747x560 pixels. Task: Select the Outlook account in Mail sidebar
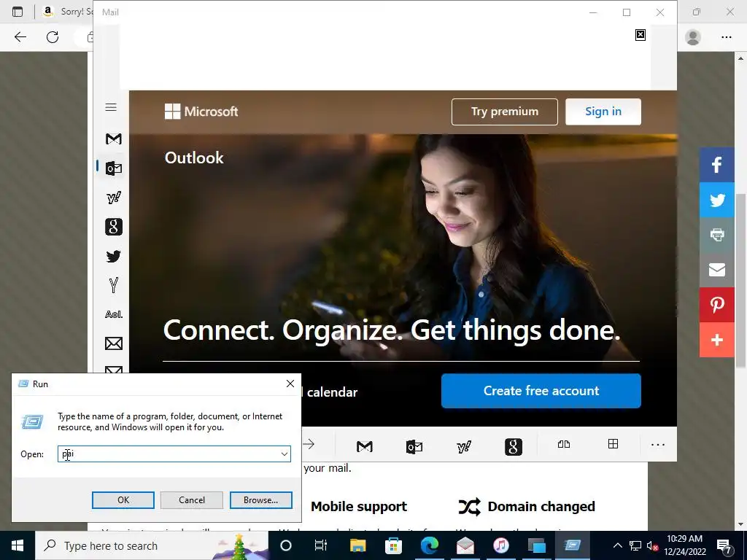[113, 168]
